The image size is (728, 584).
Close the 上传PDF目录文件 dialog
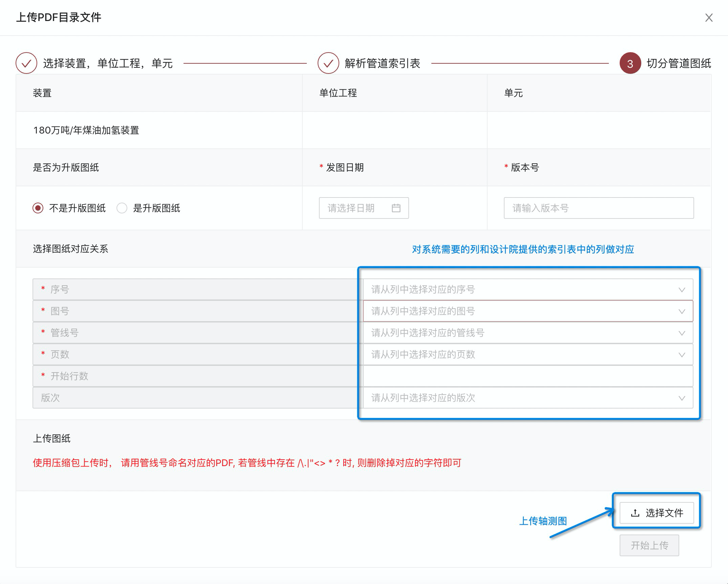[x=709, y=18]
